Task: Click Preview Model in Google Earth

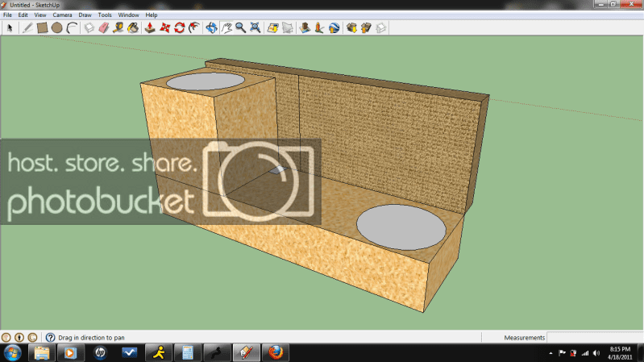Action: point(334,28)
